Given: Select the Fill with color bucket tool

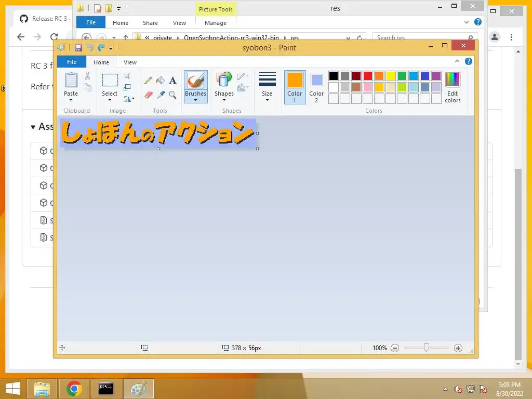Looking at the screenshot, I should pyautogui.click(x=161, y=81).
